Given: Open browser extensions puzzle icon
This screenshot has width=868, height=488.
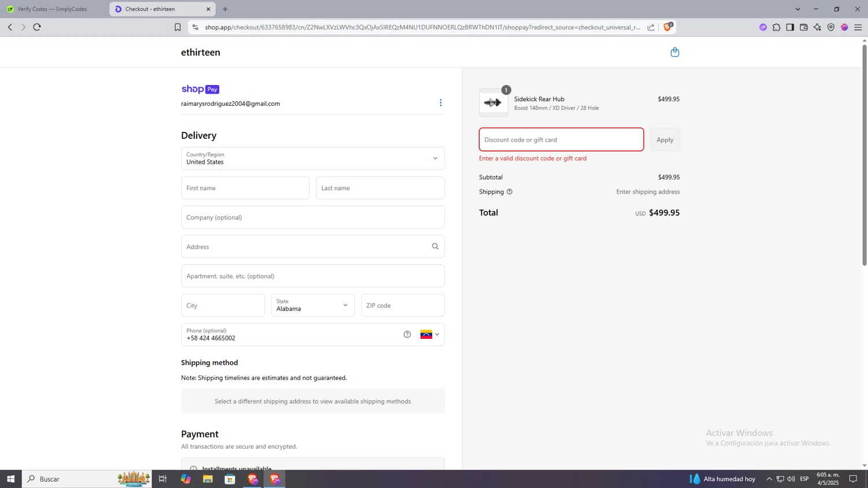Looking at the screenshot, I should pos(777,27).
